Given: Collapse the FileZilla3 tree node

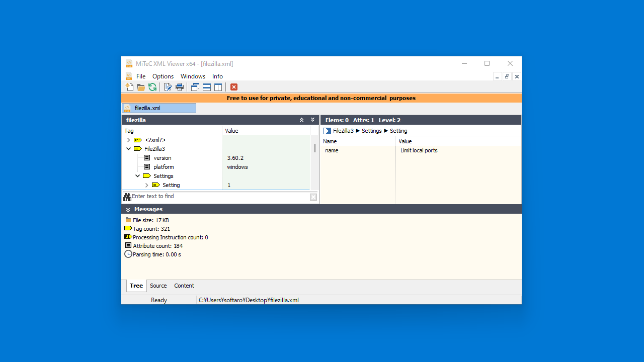Looking at the screenshot, I should click(x=129, y=149).
